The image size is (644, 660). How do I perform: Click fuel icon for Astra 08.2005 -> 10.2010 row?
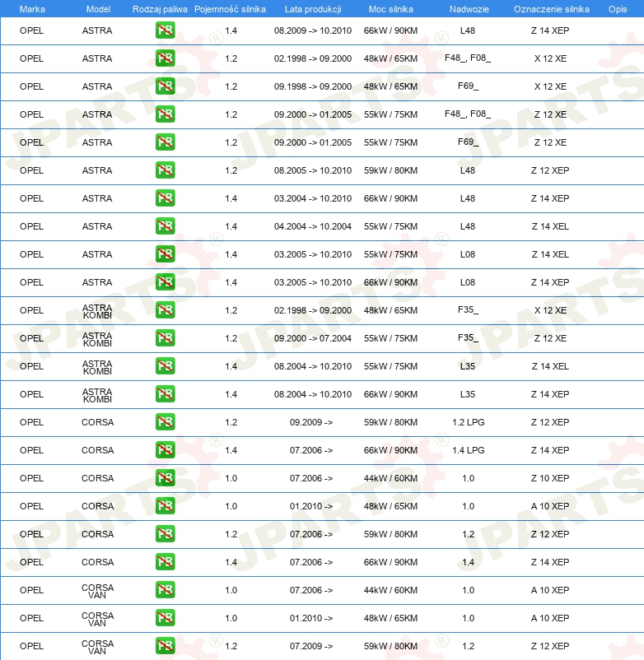(x=165, y=170)
